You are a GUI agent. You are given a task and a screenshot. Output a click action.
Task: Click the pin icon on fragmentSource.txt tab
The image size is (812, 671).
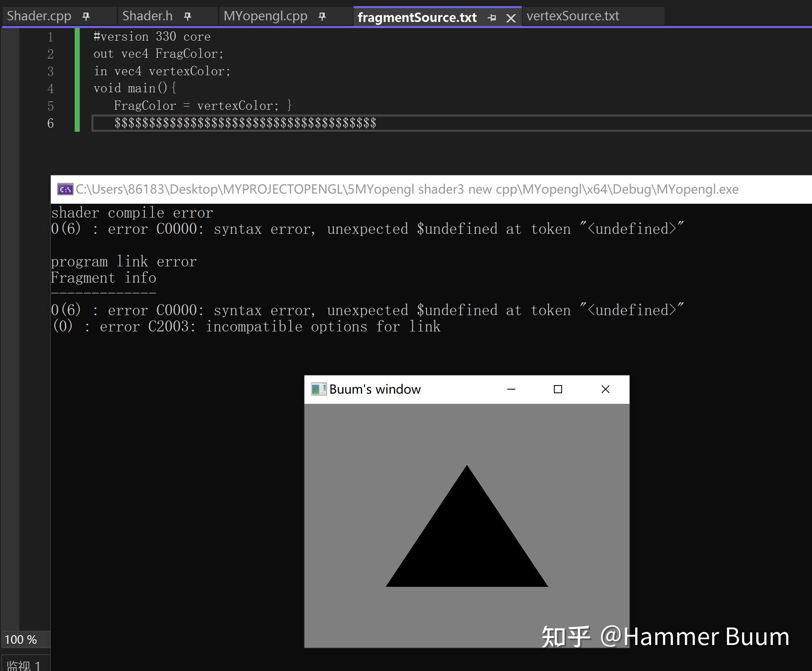(x=492, y=17)
